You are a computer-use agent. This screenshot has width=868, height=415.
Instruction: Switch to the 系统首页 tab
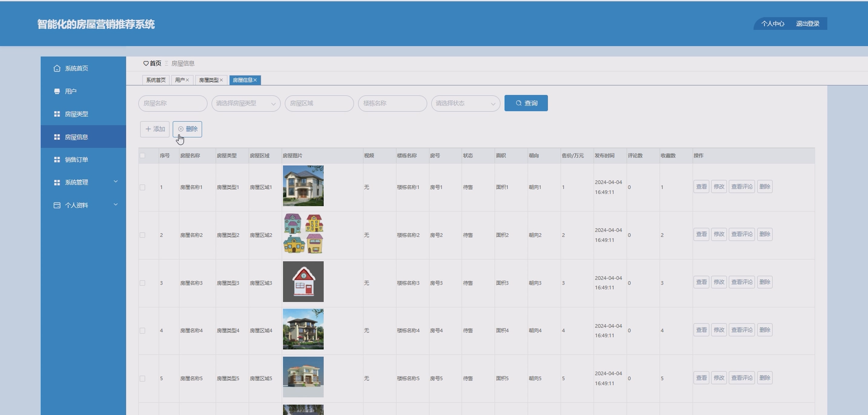156,80
